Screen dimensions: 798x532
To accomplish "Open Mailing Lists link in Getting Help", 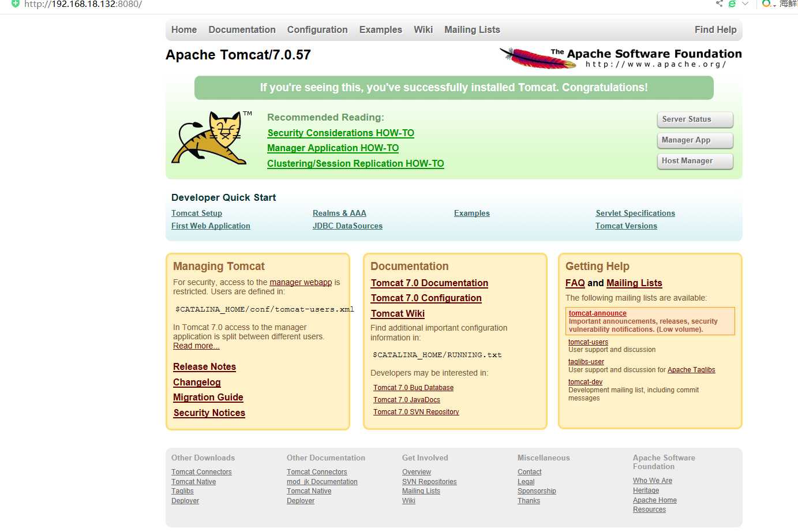I will [x=634, y=283].
